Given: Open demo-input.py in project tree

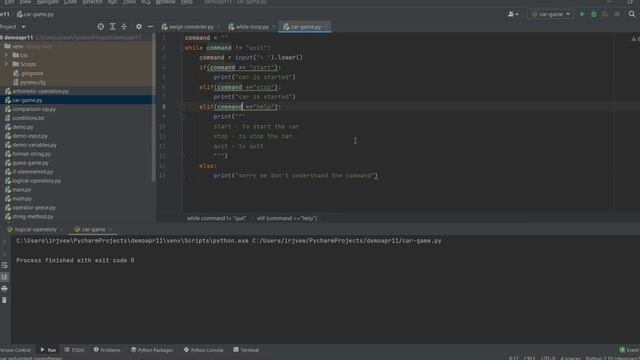Looking at the screenshot, I should coord(30,136).
